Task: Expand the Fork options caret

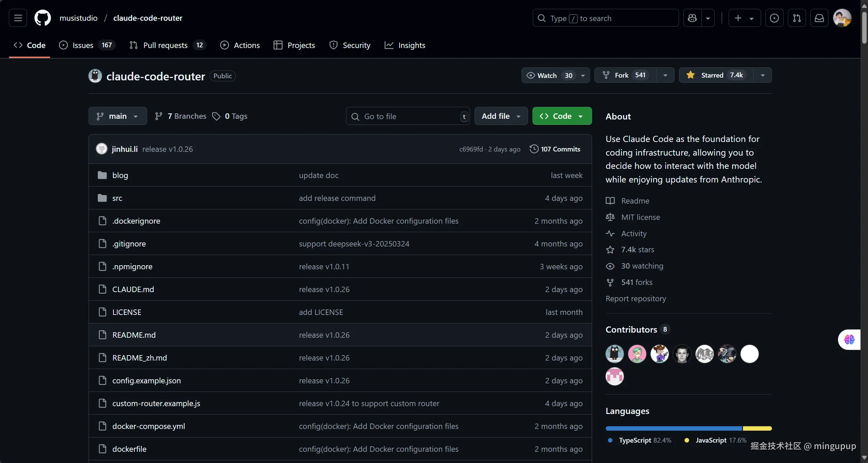Action: [665, 75]
